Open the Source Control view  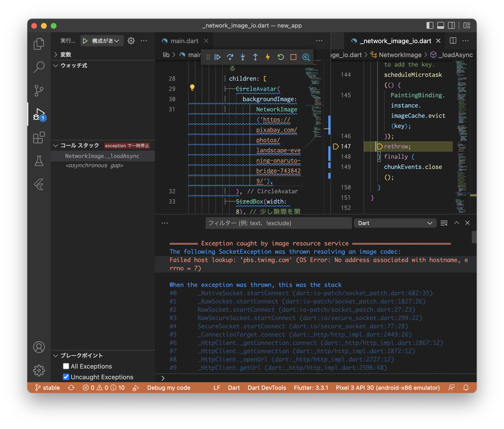pyautogui.click(x=39, y=91)
